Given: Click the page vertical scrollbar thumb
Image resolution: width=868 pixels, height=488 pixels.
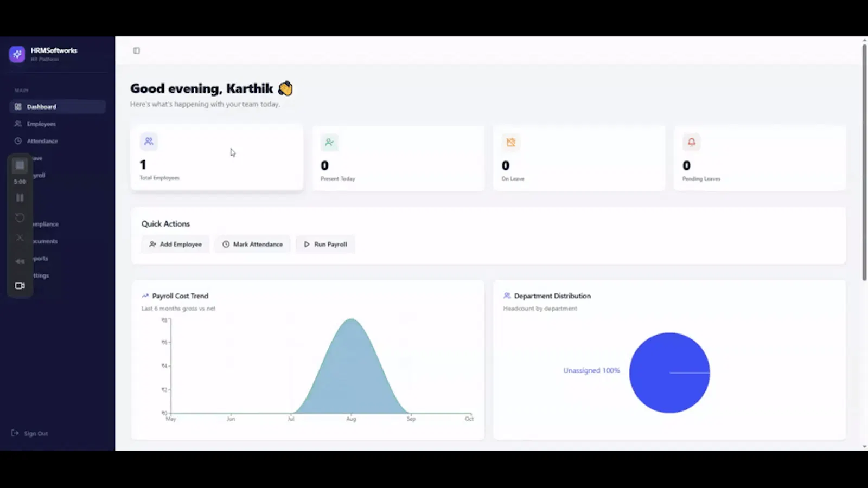Looking at the screenshot, I should tap(864, 163).
